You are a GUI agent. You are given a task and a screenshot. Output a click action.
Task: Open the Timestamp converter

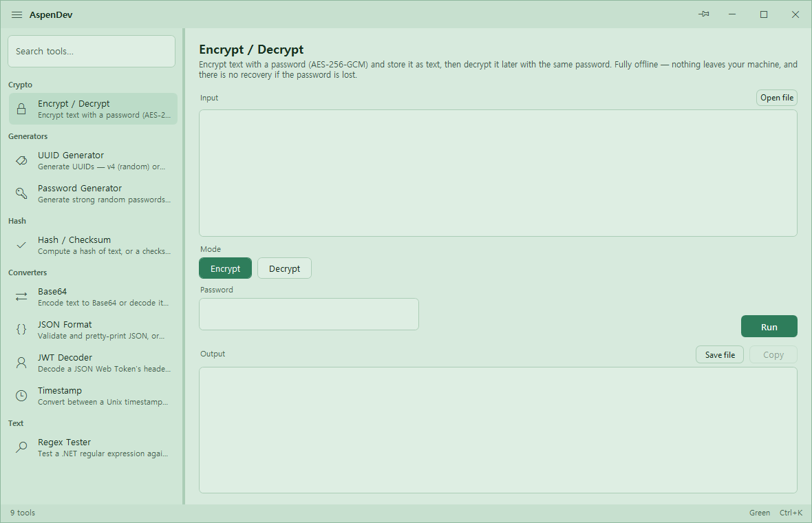tap(93, 396)
